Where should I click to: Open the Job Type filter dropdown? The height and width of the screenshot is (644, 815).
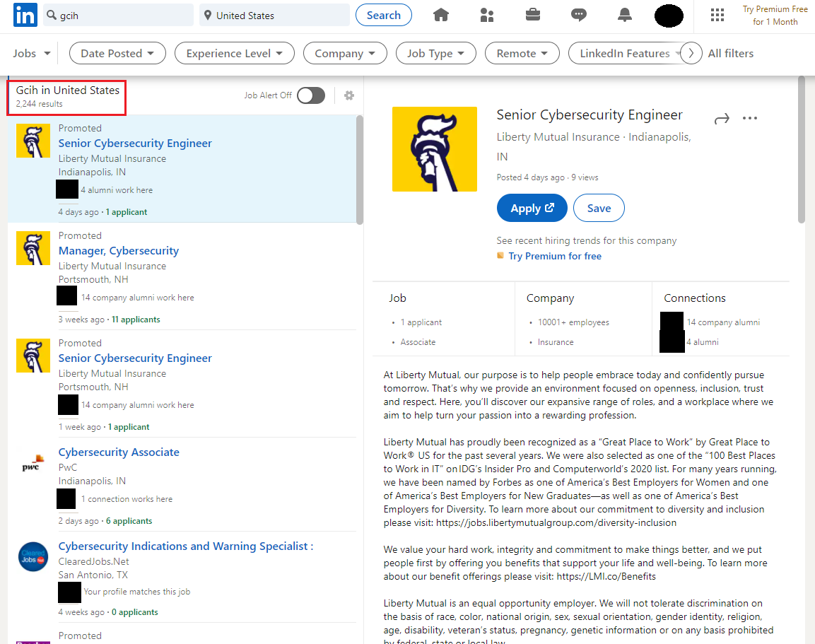[436, 53]
